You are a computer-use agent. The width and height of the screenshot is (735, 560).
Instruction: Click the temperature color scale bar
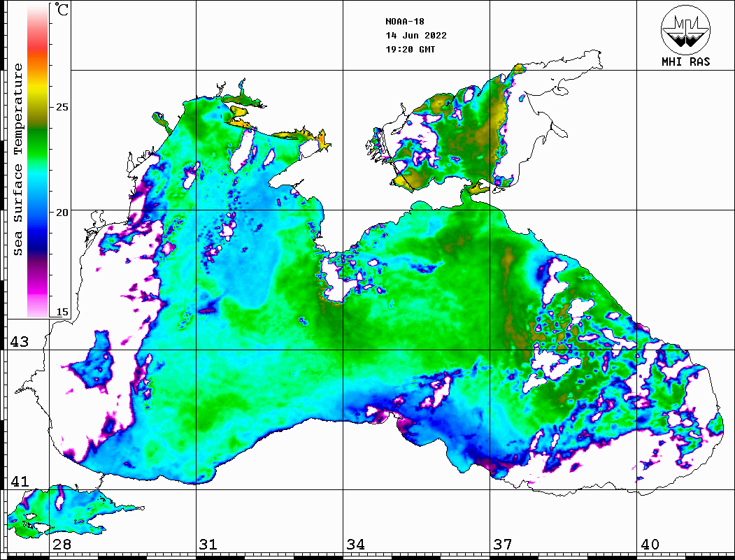(x=38, y=160)
